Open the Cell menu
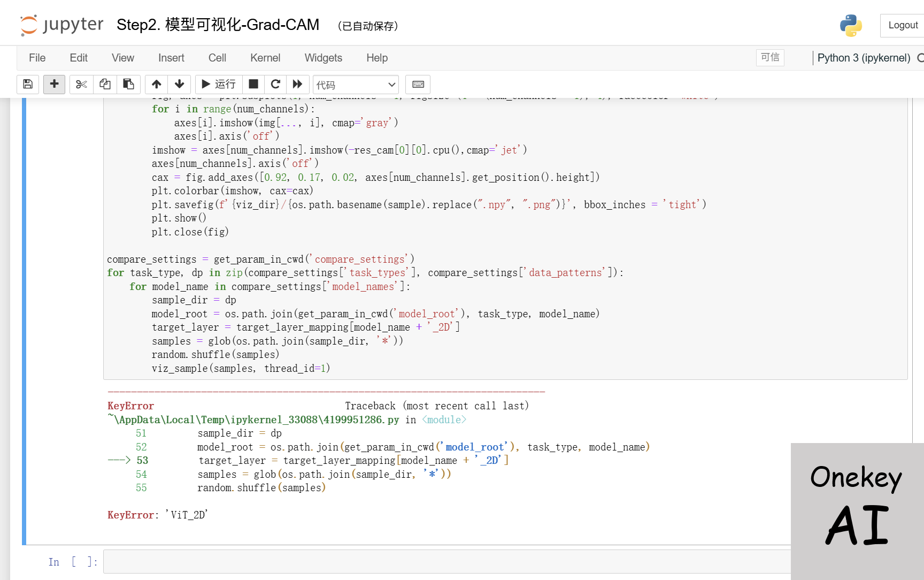 tap(217, 58)
